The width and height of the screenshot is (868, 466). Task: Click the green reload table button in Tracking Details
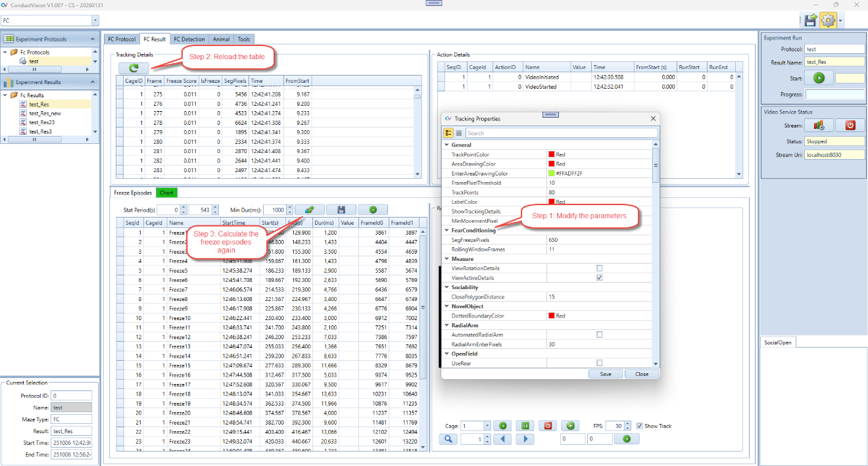pos(133,68)
